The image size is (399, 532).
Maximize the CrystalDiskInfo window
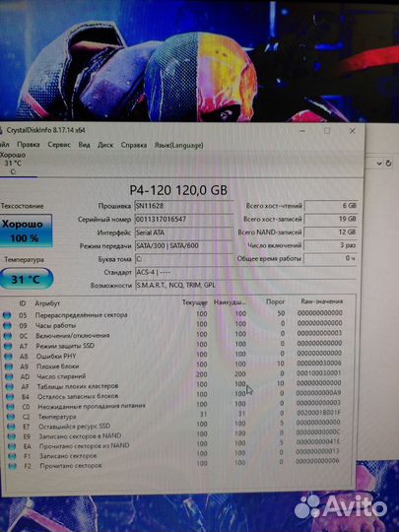(327, 131)
